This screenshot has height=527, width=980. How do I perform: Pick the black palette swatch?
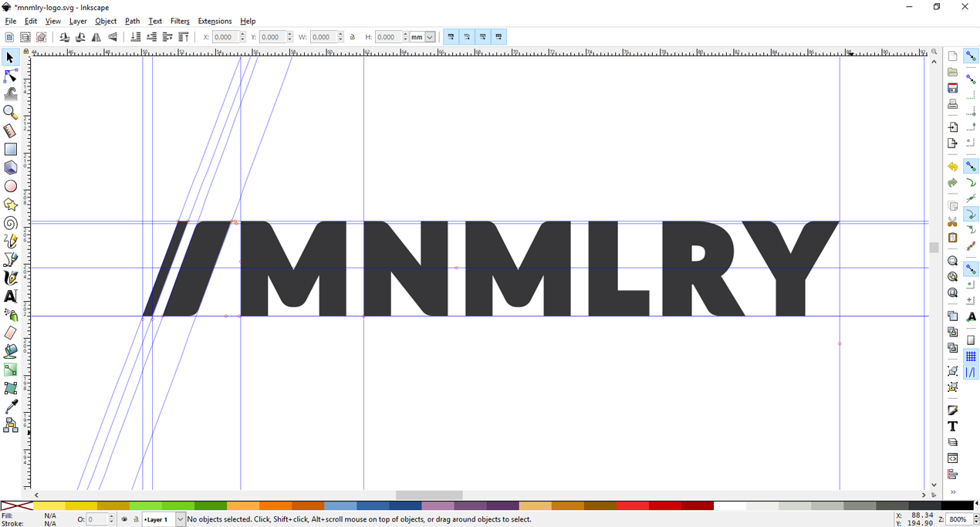(956, 506)
